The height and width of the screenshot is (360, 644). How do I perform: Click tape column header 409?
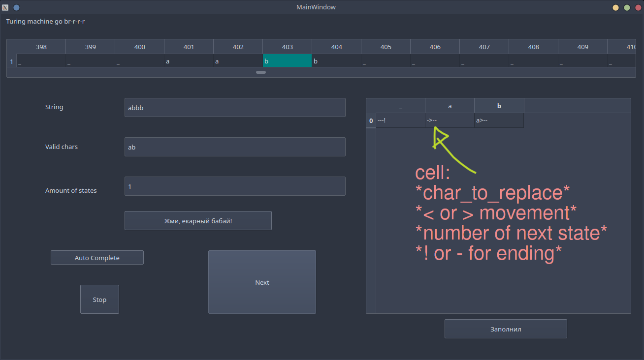pos(582,47)
